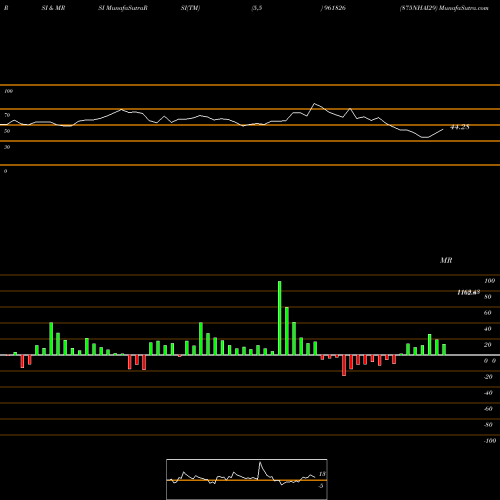This screenshot has height=500, width=500.
Task: Click the -20 label on MR right axis
Action: [488, 377]
